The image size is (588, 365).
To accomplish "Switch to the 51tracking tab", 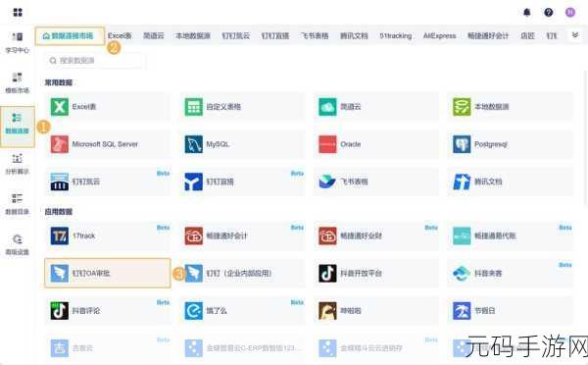I will pyautogui.click(x=396, y=35).
